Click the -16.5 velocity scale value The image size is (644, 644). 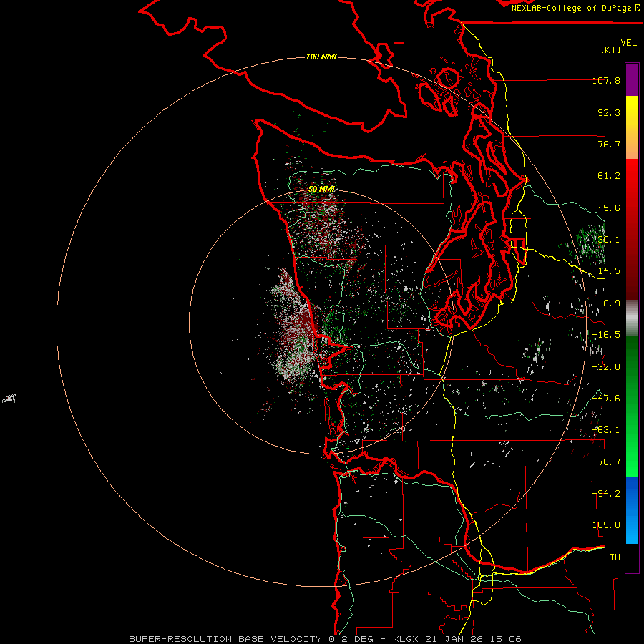[x=606, y=335]
